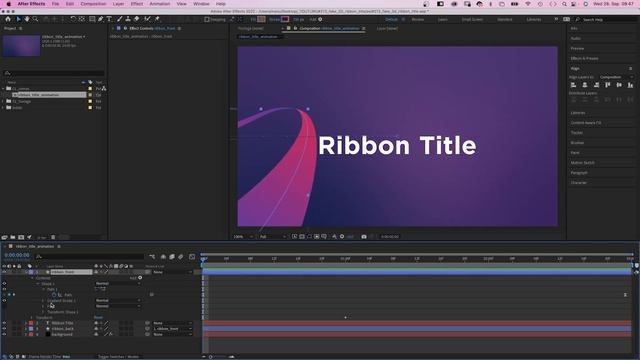Toggle Path 1 visibility eye
Viewport: 640px width, 360px height.
tap(4, 289)
